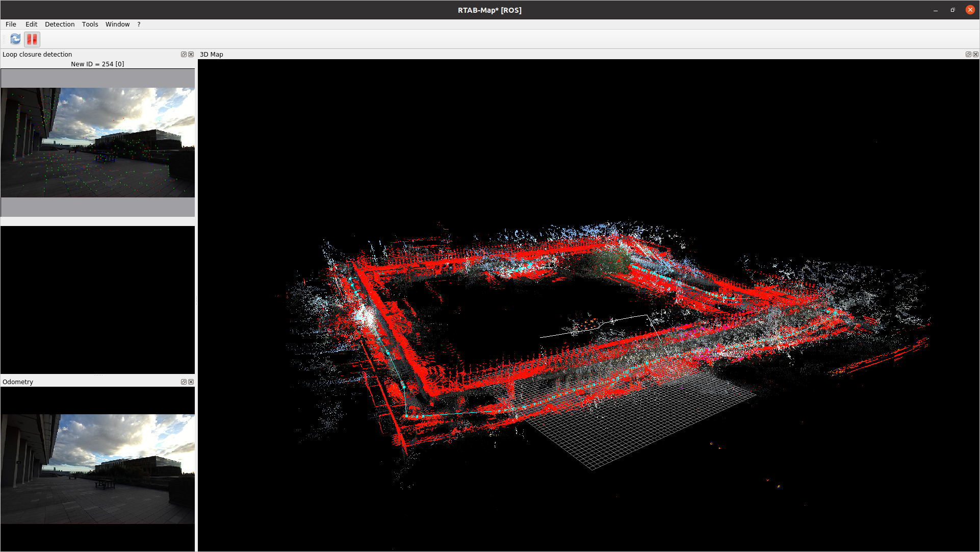Close the 3D Map panel
The width and height of the screenshot is (980, 552).
pyautogui.click(x=975, y=55)
